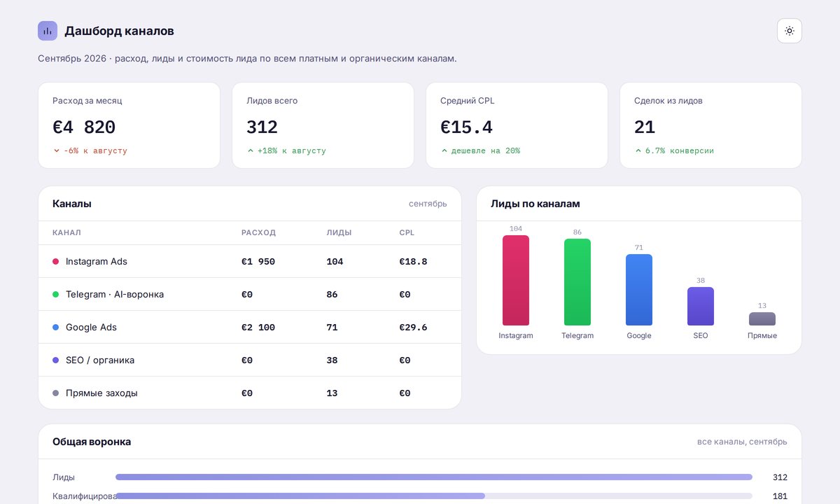Click the SEO / органика channel name
The image size is (840, 504).
tap(100, 360)
